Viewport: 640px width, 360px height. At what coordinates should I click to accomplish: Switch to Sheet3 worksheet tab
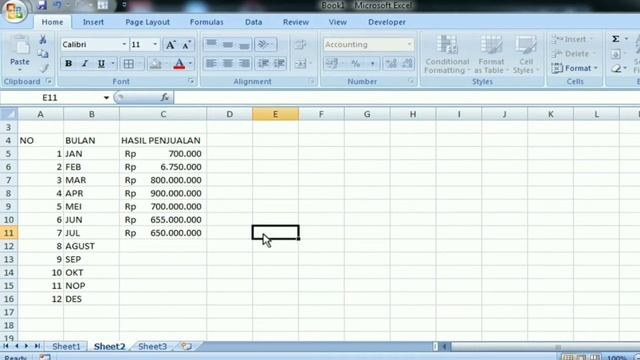152,347
